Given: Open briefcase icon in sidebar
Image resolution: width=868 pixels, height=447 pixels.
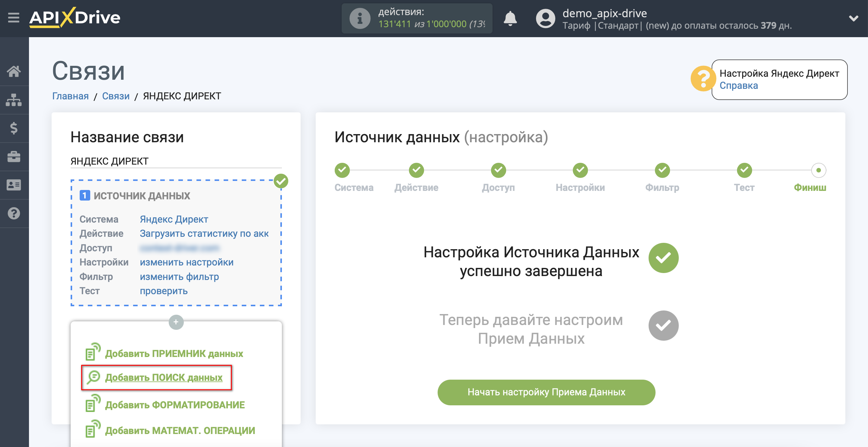Looking at the screenshot, I should click(x=14, y=156).
